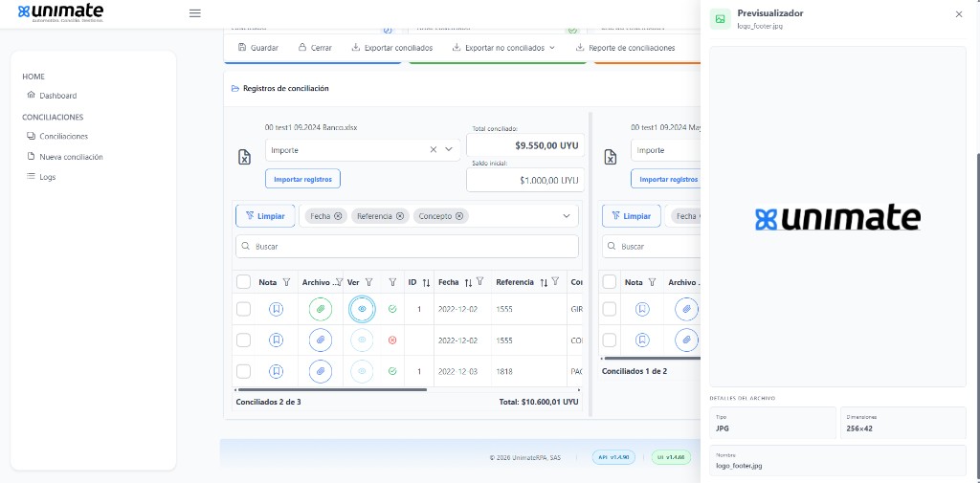The width and height of the screenshot is (980, 483).
Task: Click the Unimate logo preview image
Action: click(837, 219)
